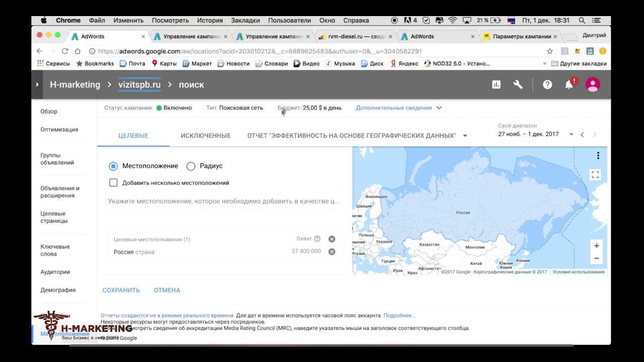Select the "57 400 000" reach value
Viewport: 644px width, 362px height.
[x=306, y=251]
